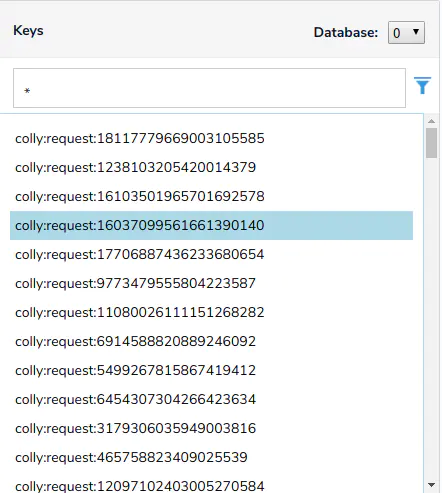This screenshot has width=442, height=493.
Task: Select key colly:request:6914588820889246092
Action: pos(211,341)
